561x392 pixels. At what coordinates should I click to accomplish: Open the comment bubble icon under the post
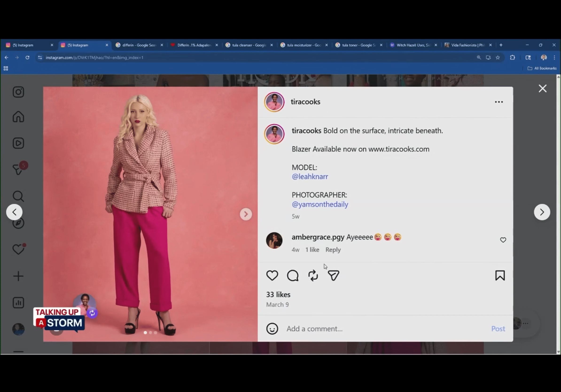pos(292,275)
